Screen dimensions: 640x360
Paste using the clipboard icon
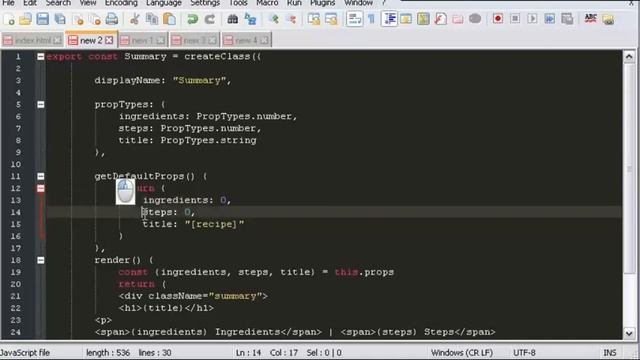point(169,19)
